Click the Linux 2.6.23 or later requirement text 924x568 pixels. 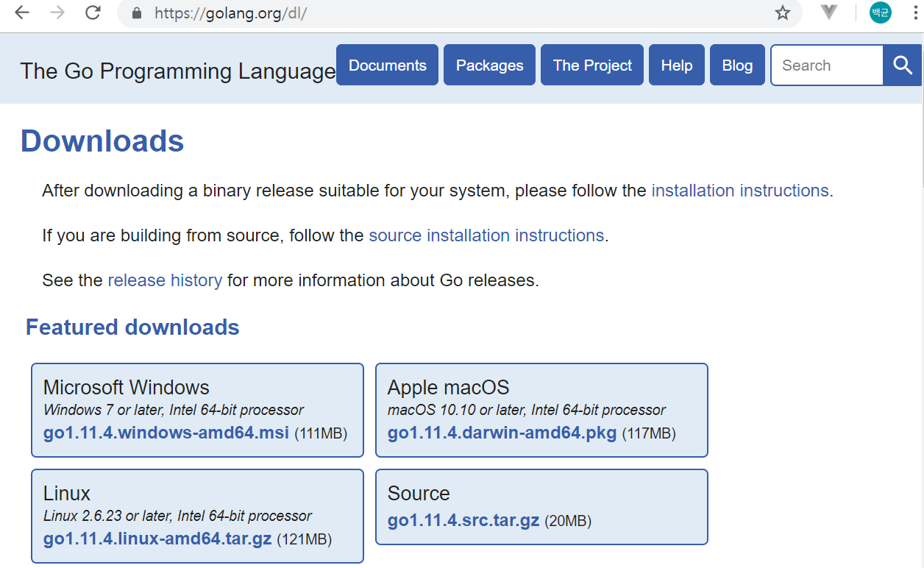[x=177, y=516]
